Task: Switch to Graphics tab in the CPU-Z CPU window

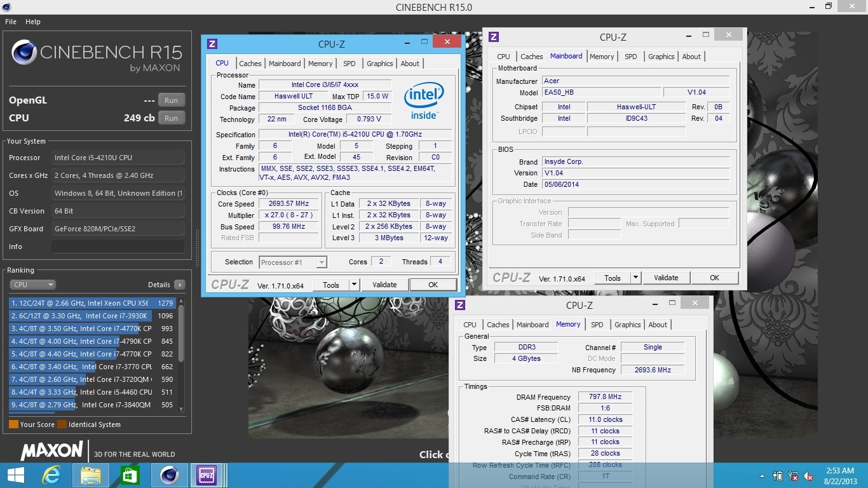Action: point(380,64)
